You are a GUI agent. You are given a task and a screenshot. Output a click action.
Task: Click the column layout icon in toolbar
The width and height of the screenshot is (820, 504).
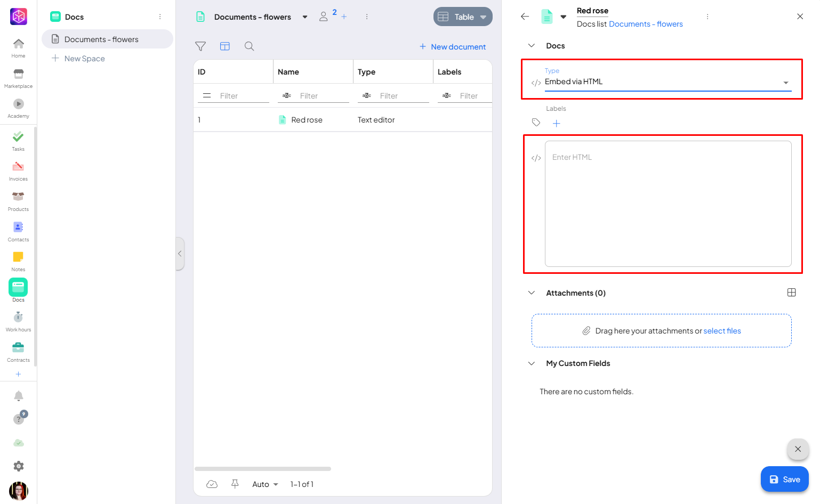pos(225,46)
